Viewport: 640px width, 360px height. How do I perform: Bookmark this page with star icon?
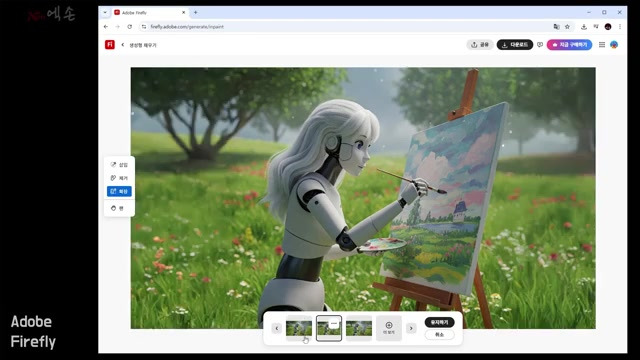coord(567,27)
